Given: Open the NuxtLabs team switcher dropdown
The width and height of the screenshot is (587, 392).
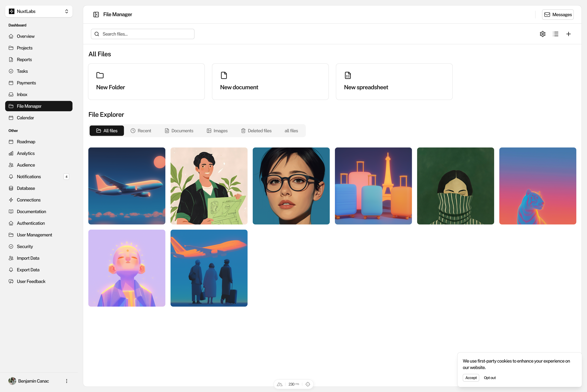Looking at the screenshot, I should [39, 11].
